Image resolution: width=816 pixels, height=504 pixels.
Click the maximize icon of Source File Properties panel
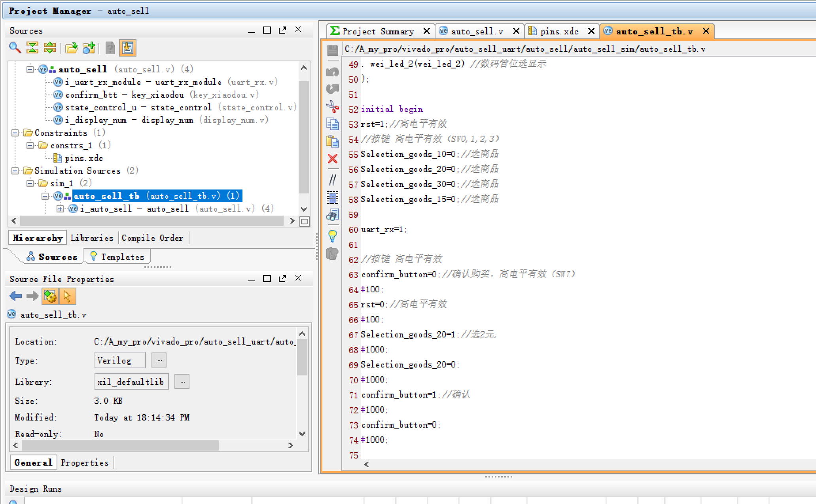(x=267, y=279)
